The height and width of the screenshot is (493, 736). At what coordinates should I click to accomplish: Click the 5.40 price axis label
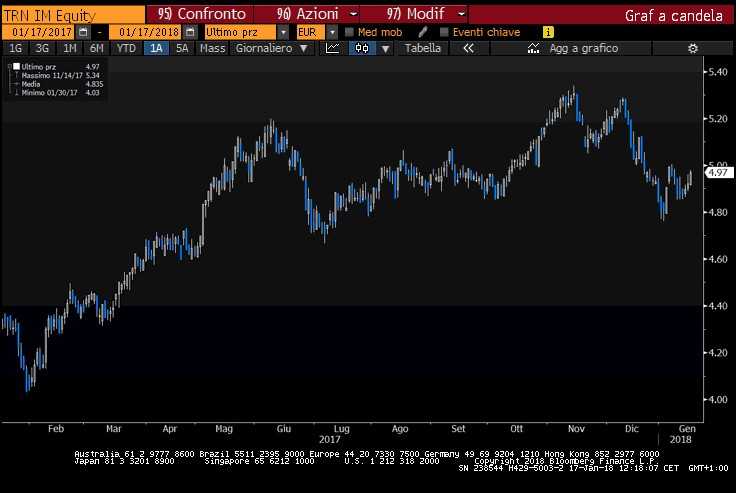click(718, 72)
